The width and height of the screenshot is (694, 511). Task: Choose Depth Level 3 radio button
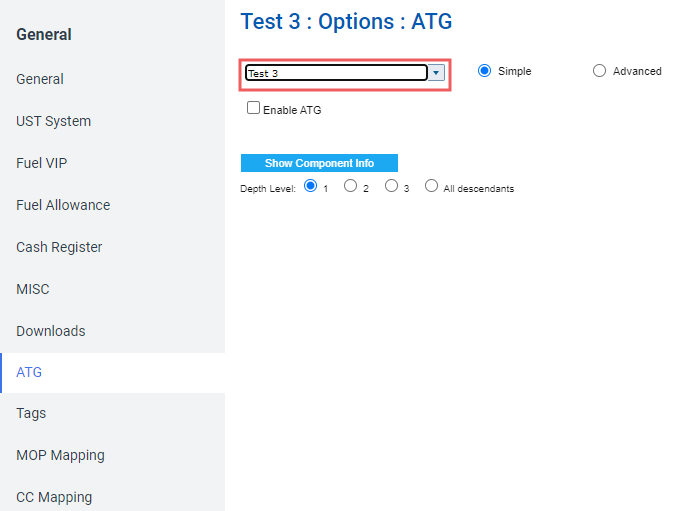pyautogui.click(x=391, y=185)
